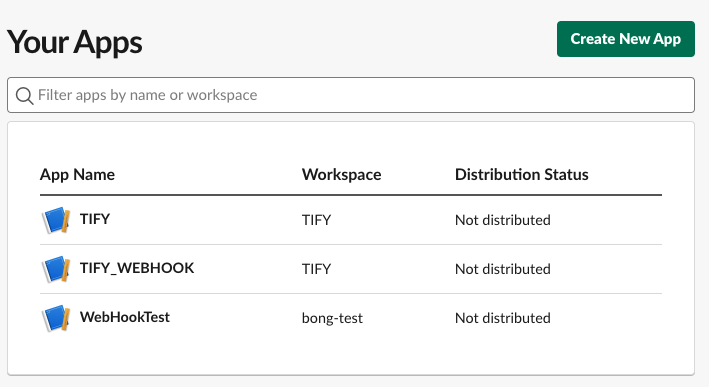Click Not distributed status for TIFY app

503,220
